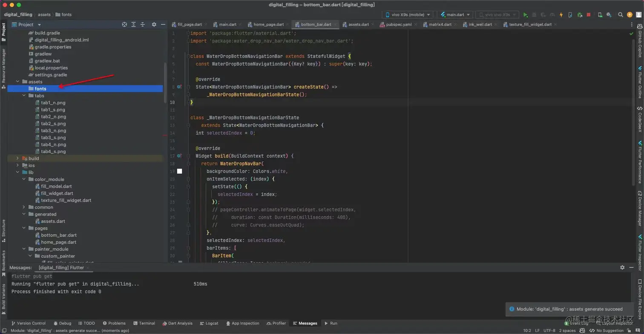Open the vivo X9s device selector dropdown
Viewport: 644px width, 334px height.
click(x=408, y=15)
